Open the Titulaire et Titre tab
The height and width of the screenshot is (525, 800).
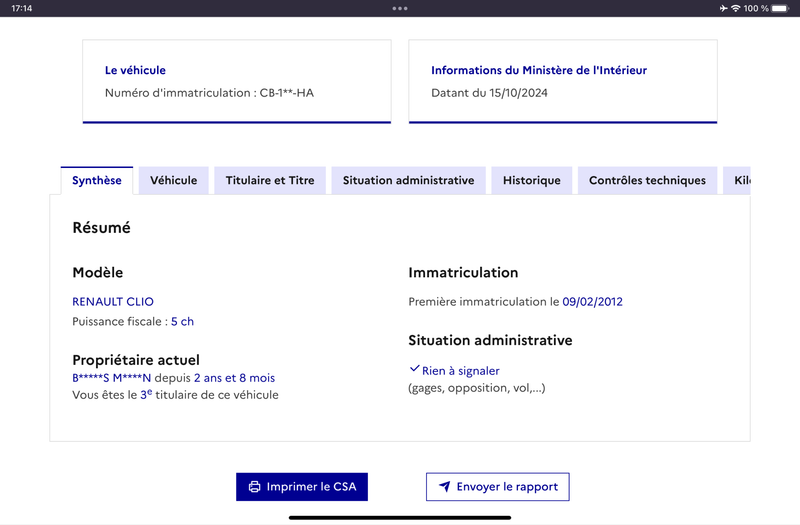[270, 181]
